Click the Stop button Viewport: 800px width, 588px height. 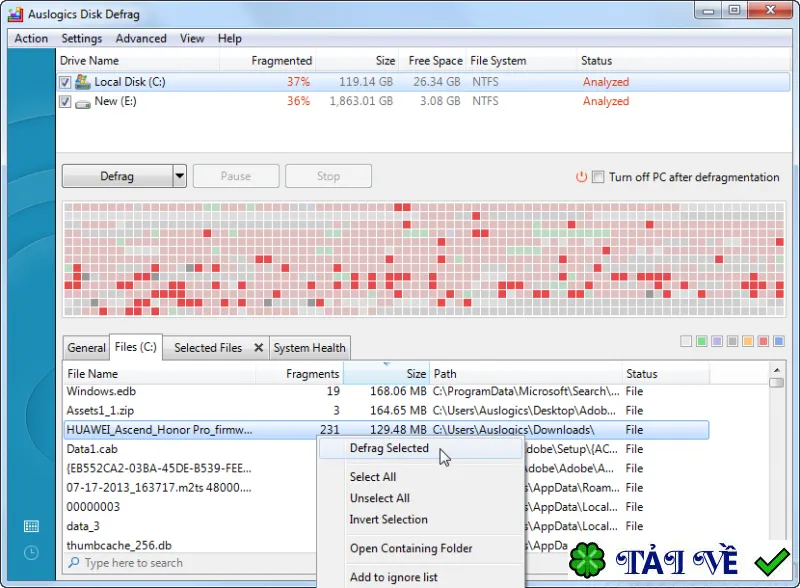(328, 176)
